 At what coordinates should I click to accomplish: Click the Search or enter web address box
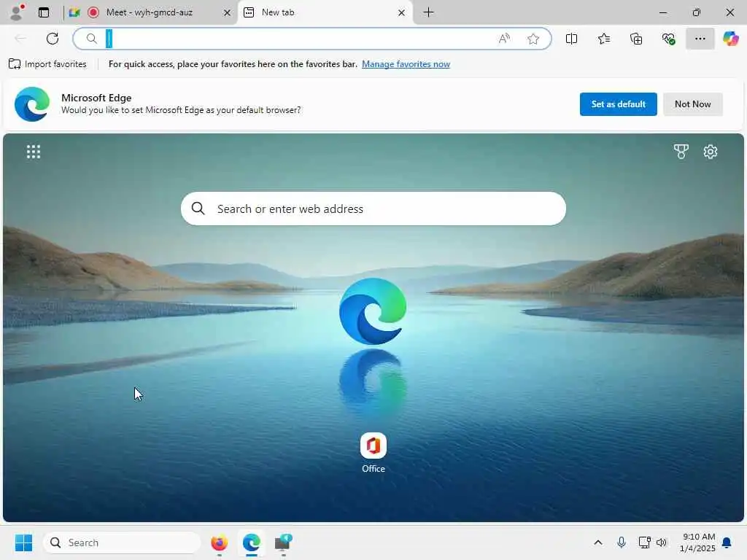point(373,209)
